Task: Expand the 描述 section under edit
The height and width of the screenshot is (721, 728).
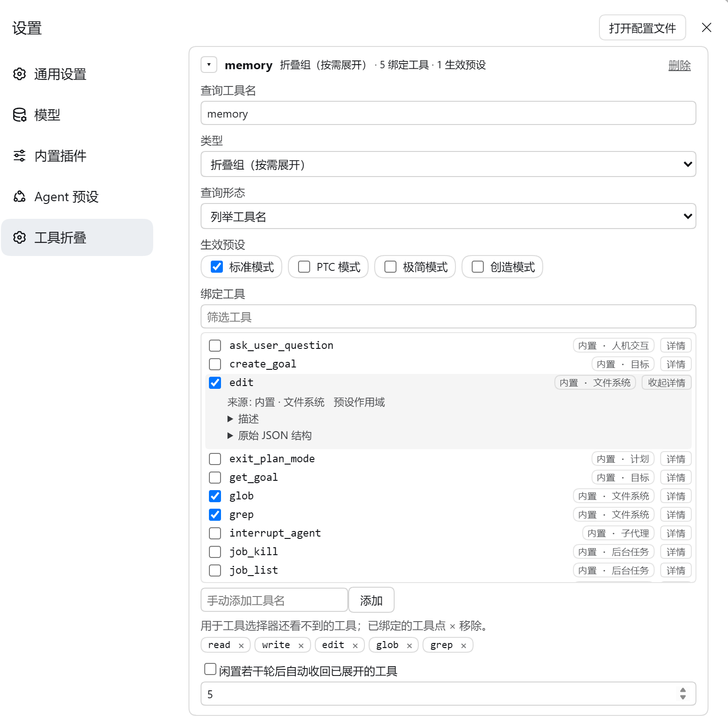Action: (243, 419)
